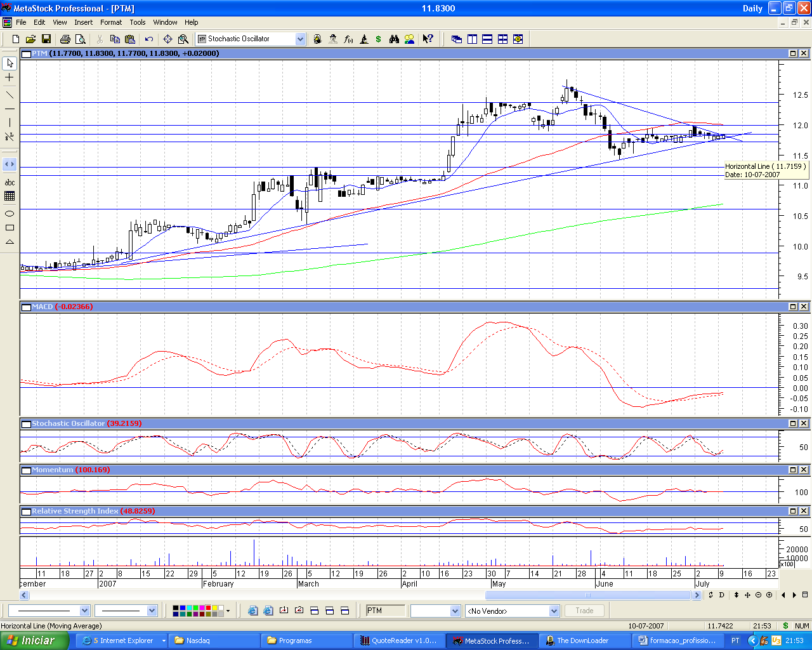
Task: Open the binoculars Explorer icon
Action: [394, 39]
